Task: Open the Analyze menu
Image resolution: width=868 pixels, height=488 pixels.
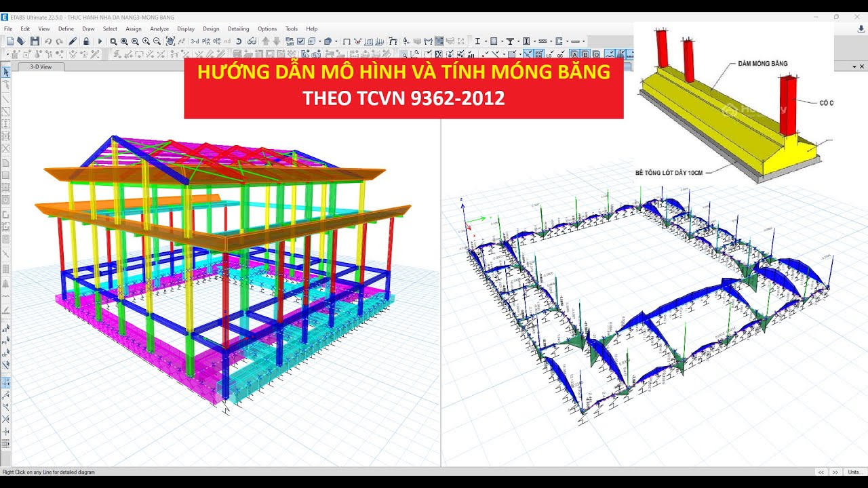Action: [159, 29]
